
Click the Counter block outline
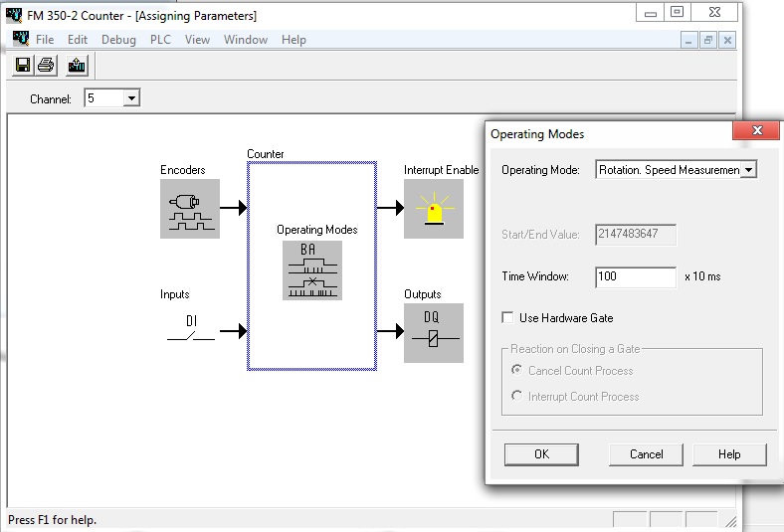tap(311, 266)
